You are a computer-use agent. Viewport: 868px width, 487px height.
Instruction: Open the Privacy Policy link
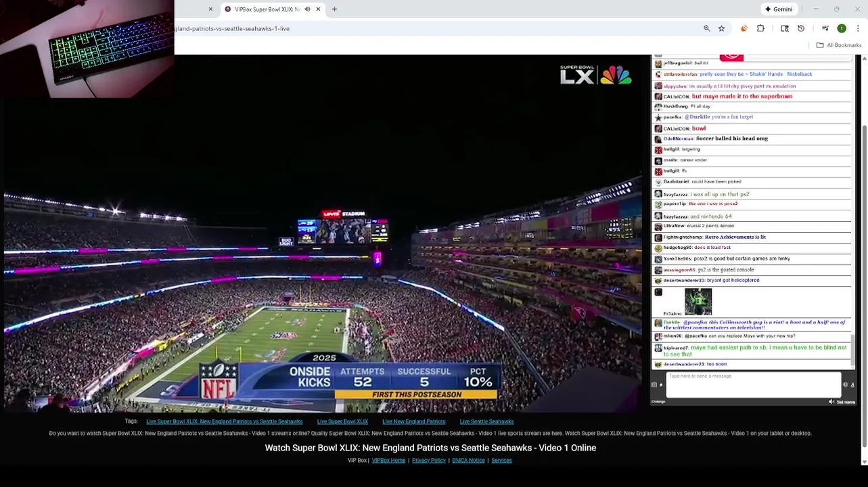429,460
